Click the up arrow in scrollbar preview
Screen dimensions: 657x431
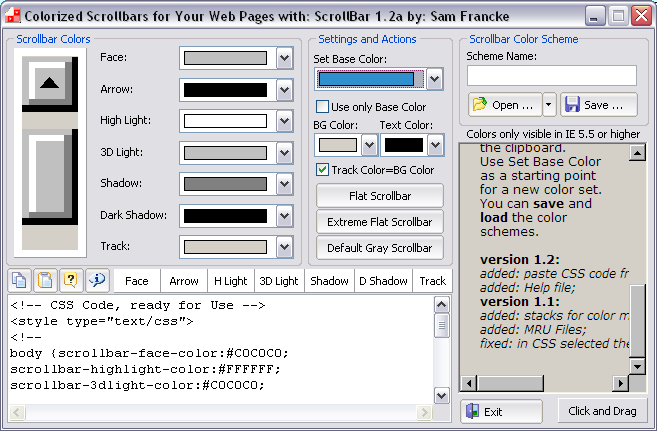click(x=49, y=83)
